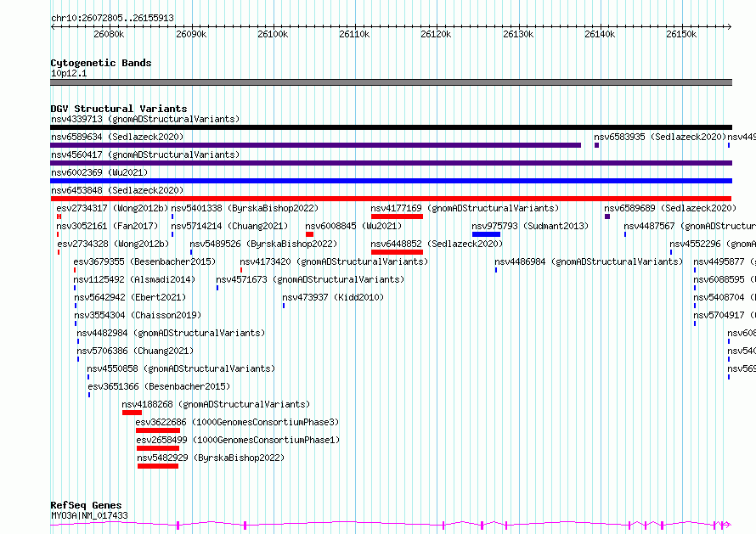The image size is (756, 534).
Task: Click esv2658499 1000GenomesConsortiumPhase1 label
Action: pyautogui.click(x=238, y=440)
